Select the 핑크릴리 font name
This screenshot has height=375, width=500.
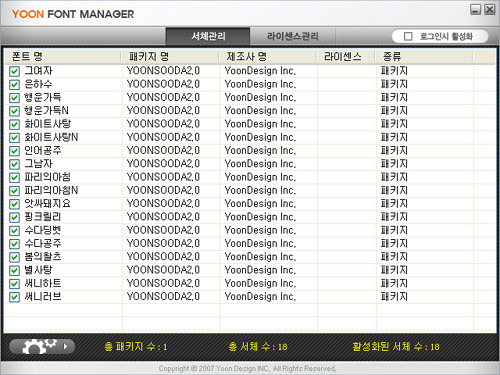click(43, 217)
